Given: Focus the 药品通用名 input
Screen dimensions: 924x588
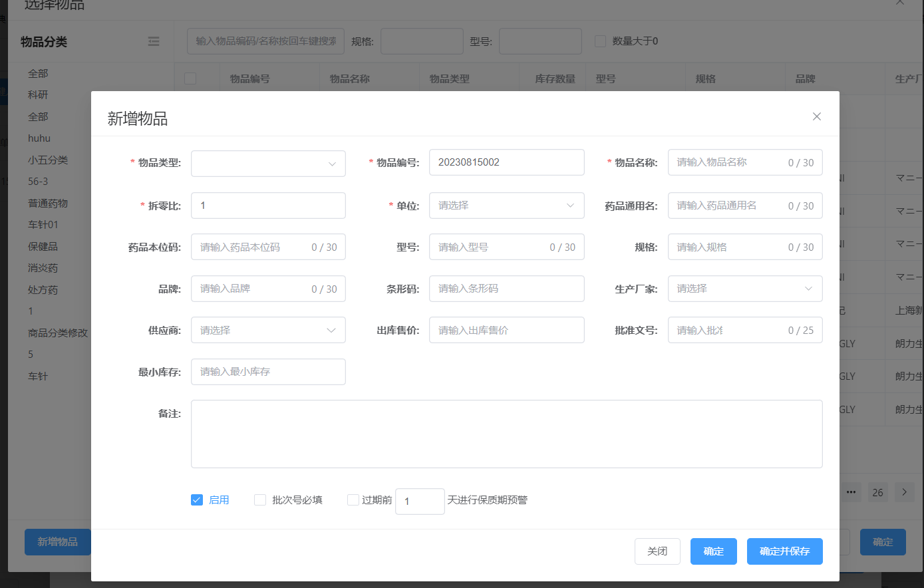Looking at the screenshot, I should (x=745, y=206).
